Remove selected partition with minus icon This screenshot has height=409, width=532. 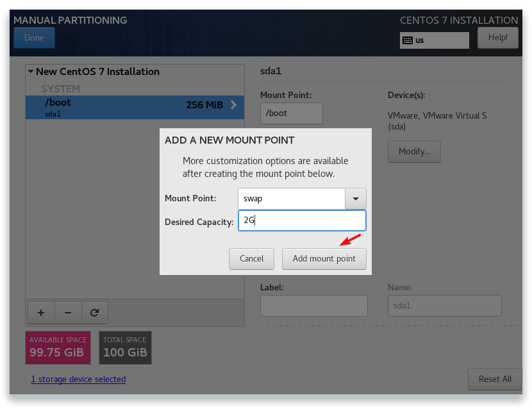pyautogui.click(x=68, y=313)
